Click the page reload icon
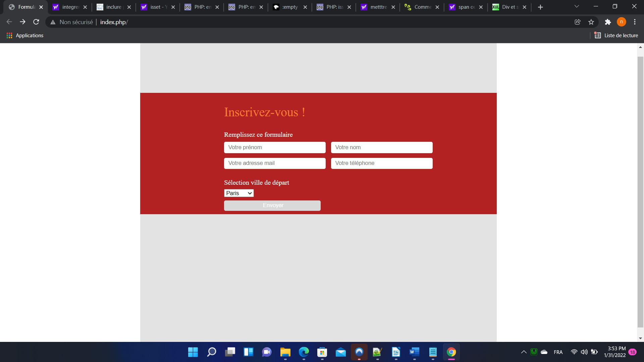The width and height of the screenshot is (644, 362). coord(36,22)
